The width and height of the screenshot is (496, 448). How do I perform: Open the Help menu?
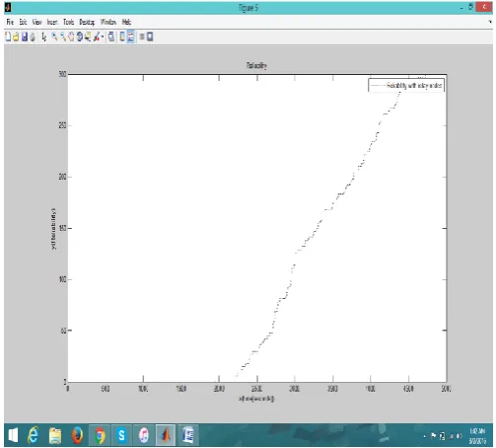[126, 22]
